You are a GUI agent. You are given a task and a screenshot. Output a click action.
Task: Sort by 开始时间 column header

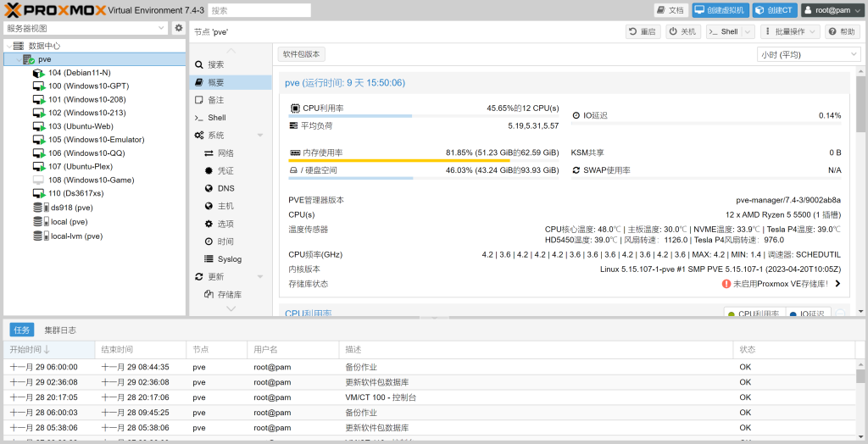pyautogui.click(x=49, y=350)
